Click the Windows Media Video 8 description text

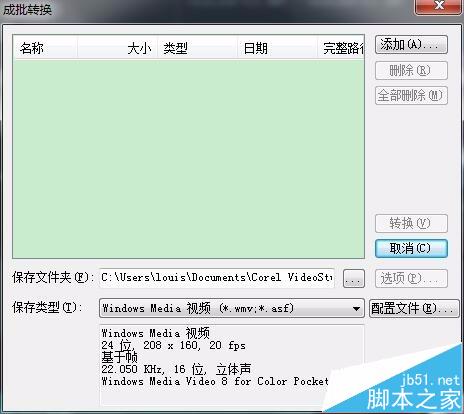coord(215,381)
